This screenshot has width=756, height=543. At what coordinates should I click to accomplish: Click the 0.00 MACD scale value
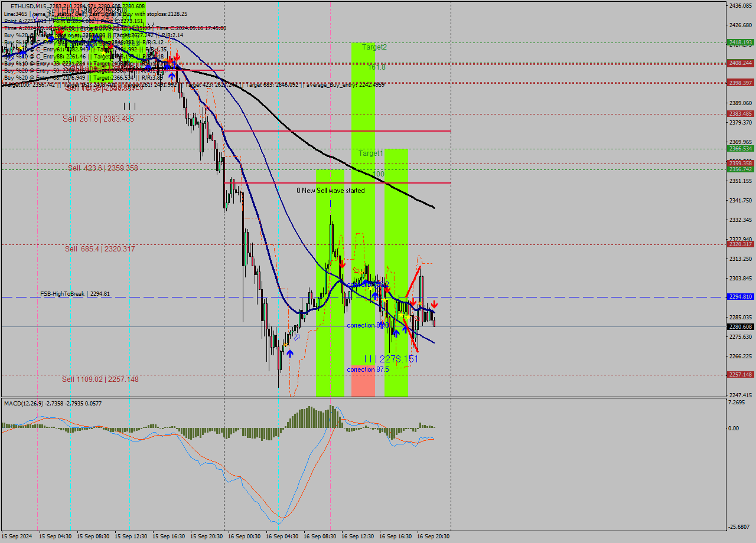coord(734,428)
